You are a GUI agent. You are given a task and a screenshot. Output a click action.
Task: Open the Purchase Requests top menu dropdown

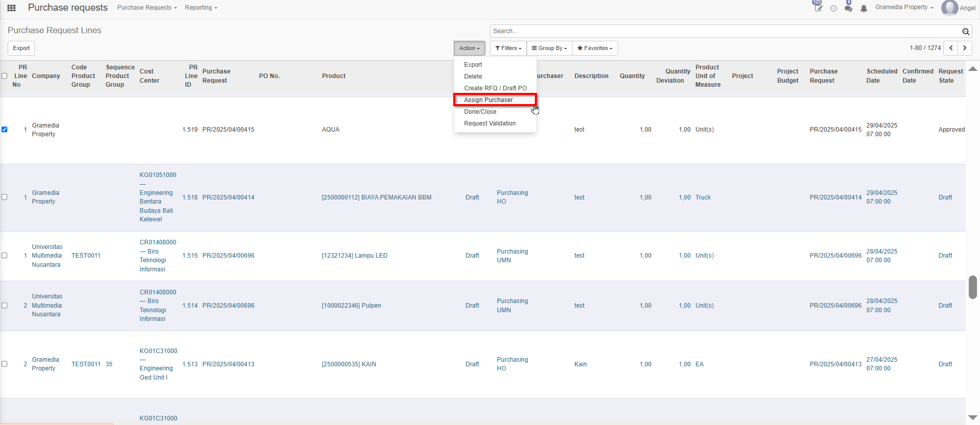(x=147, y=8)
